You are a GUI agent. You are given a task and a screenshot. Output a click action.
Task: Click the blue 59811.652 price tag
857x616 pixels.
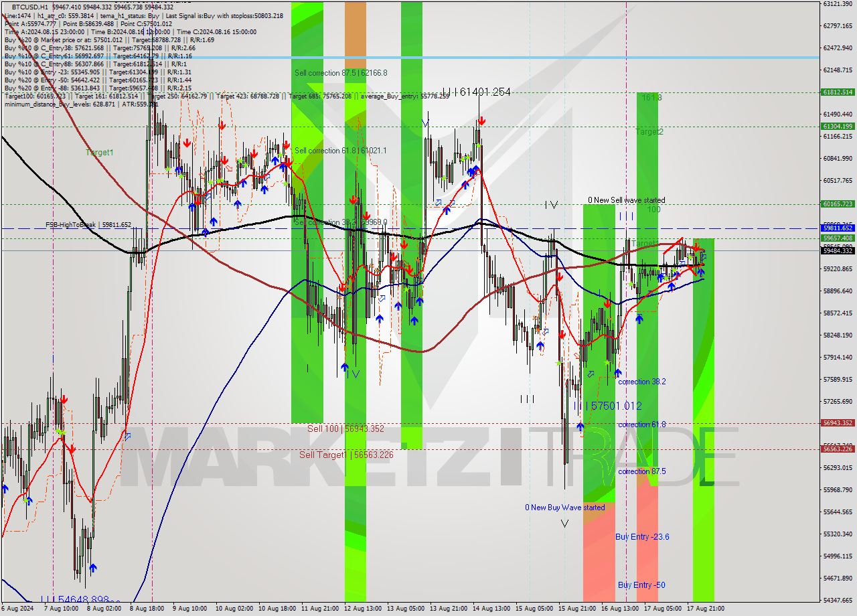click(x=838, y=228)
